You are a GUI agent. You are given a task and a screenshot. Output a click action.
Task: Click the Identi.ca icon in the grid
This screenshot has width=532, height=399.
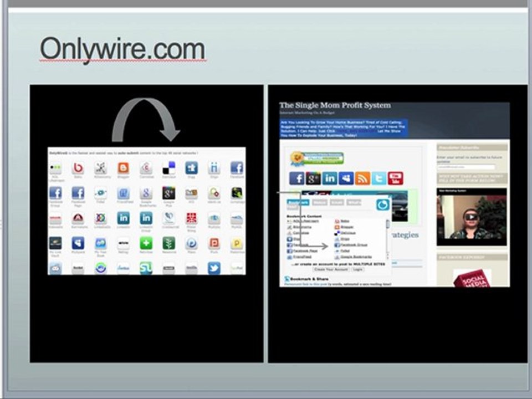214,193
